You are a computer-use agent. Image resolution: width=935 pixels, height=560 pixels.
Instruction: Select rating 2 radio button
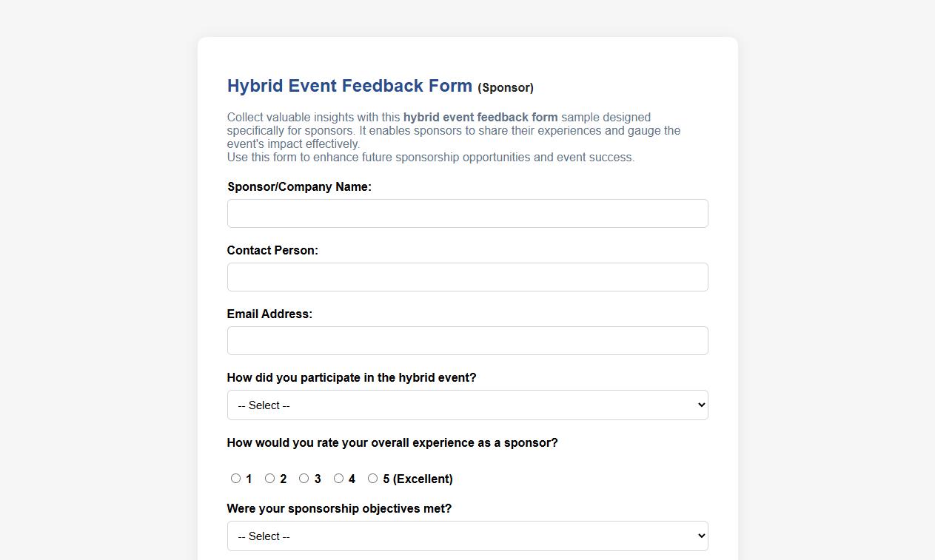pos(269,478)
